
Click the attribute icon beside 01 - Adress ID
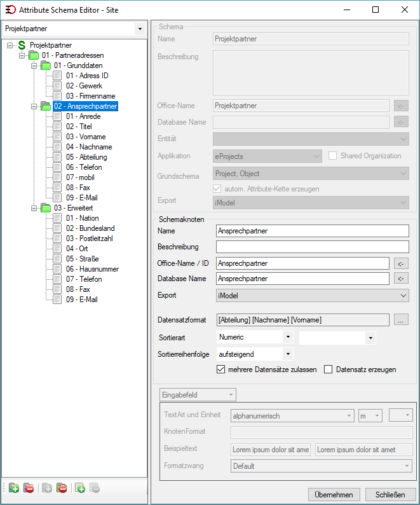pos(57,76)
